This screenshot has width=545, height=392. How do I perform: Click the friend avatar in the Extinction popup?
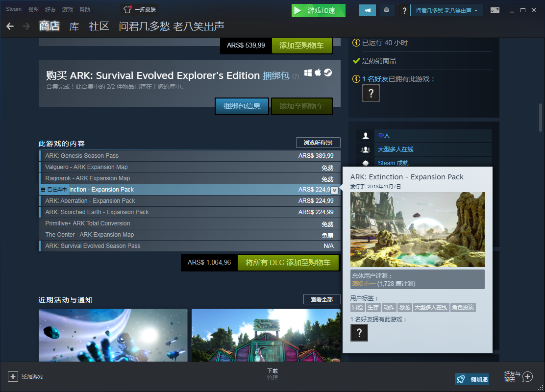point(359,333)
